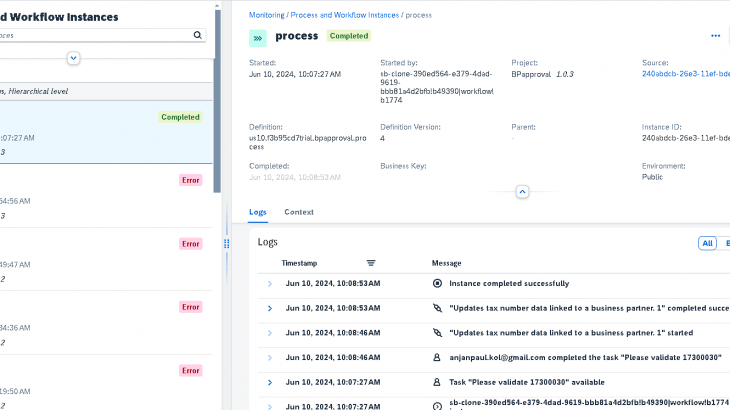Select the All logs filter button

point(707,243)
